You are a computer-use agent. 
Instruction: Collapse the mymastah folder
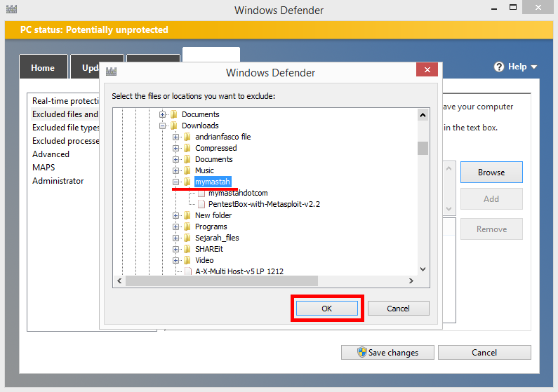pos(175,182)
